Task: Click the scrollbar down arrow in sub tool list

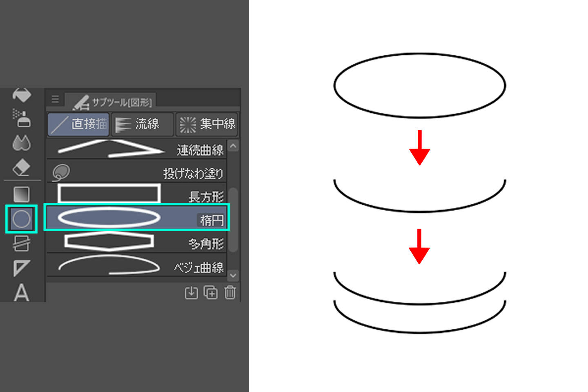Action: coord(234,276)
